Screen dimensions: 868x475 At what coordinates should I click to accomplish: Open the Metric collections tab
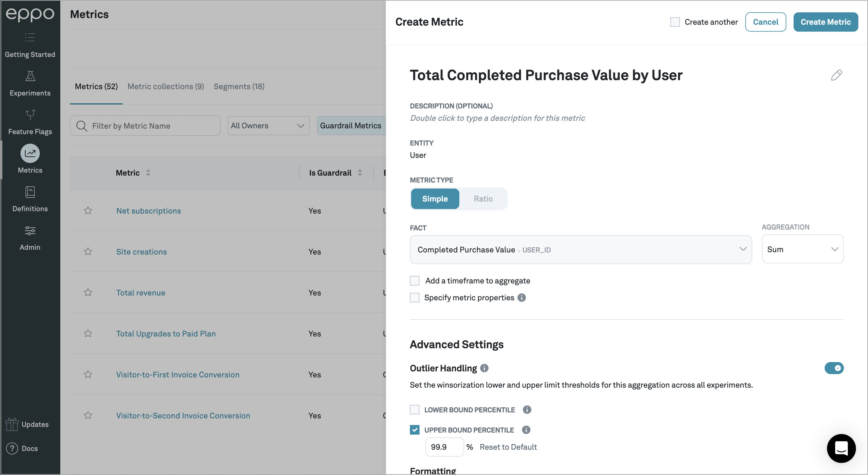click(x=166, y=86)
